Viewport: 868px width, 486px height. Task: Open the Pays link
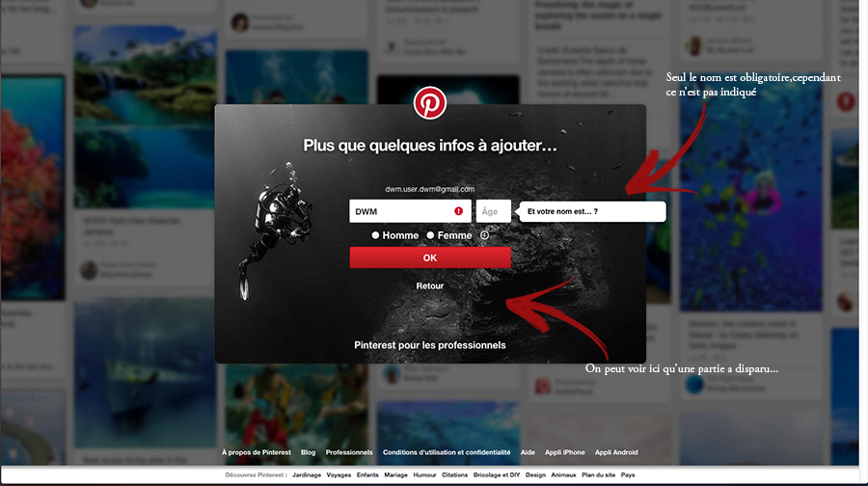pos(628,475)
